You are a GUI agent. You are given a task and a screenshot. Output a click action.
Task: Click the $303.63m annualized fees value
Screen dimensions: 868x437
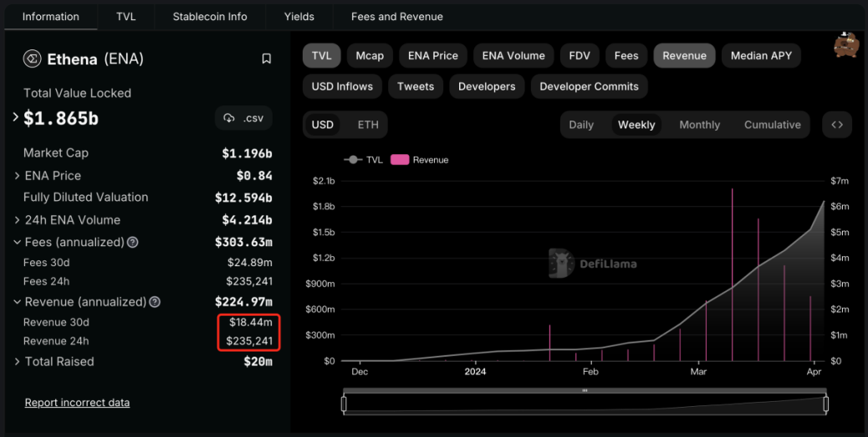coord(243,243)
